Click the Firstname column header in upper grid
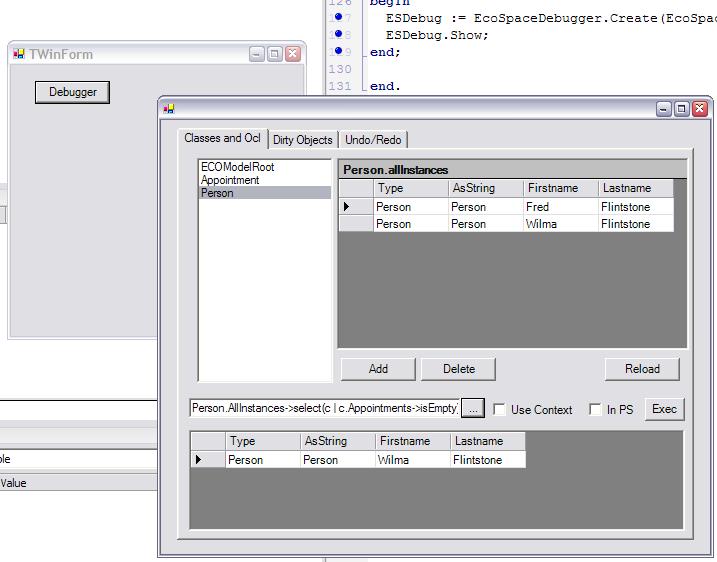 560,188
